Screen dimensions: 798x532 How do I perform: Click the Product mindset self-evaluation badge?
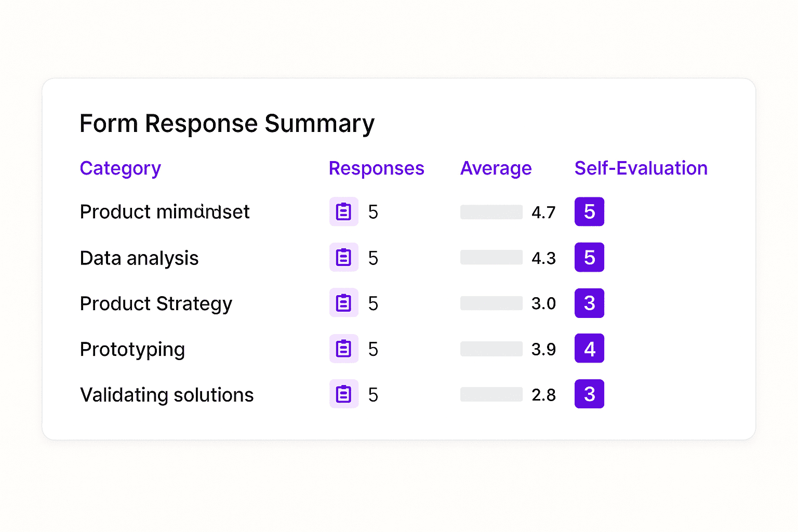pyautogui.click(x=589, y=211)
